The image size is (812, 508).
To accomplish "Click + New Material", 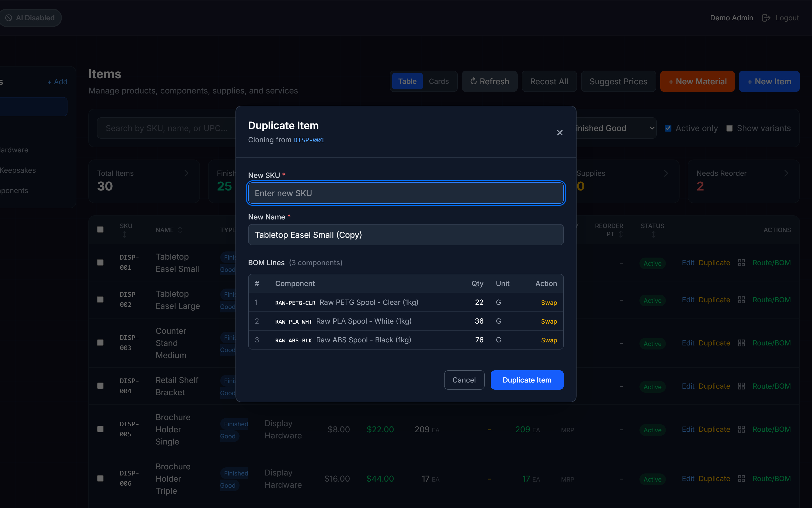I will click(697, 81).
